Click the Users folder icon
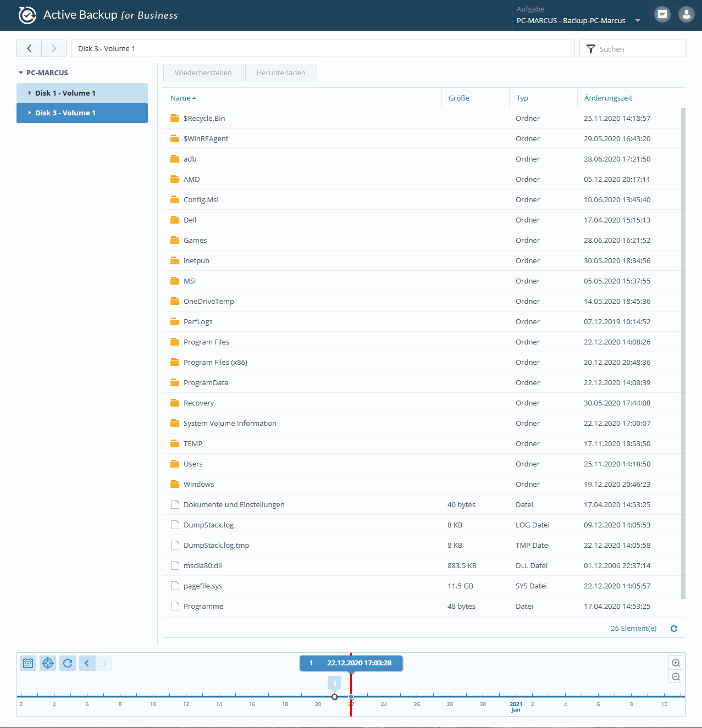Image resolution: width=702 pixels, height=728 pixels. [x=175, y=464]
